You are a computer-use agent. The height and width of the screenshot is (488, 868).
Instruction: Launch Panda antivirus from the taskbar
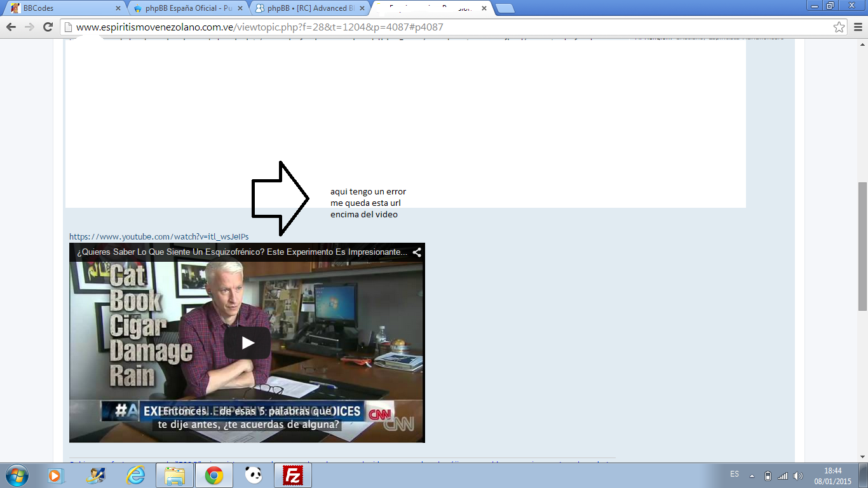point(254,475)
